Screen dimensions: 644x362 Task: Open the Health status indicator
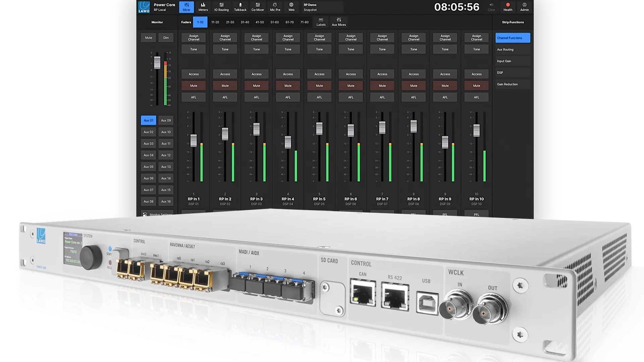pyautogui.click(x=508, y=7)
